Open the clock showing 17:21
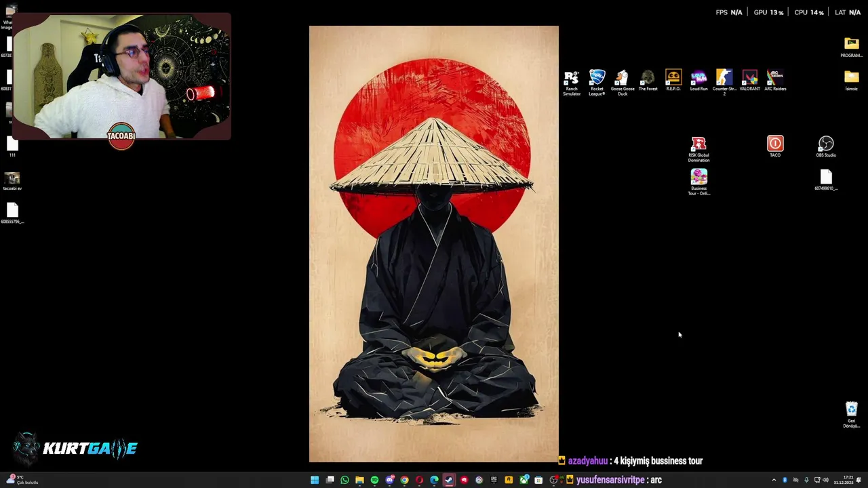Viewport: 868px width, 488px height. pyautogui.click(x=844, y=480)
